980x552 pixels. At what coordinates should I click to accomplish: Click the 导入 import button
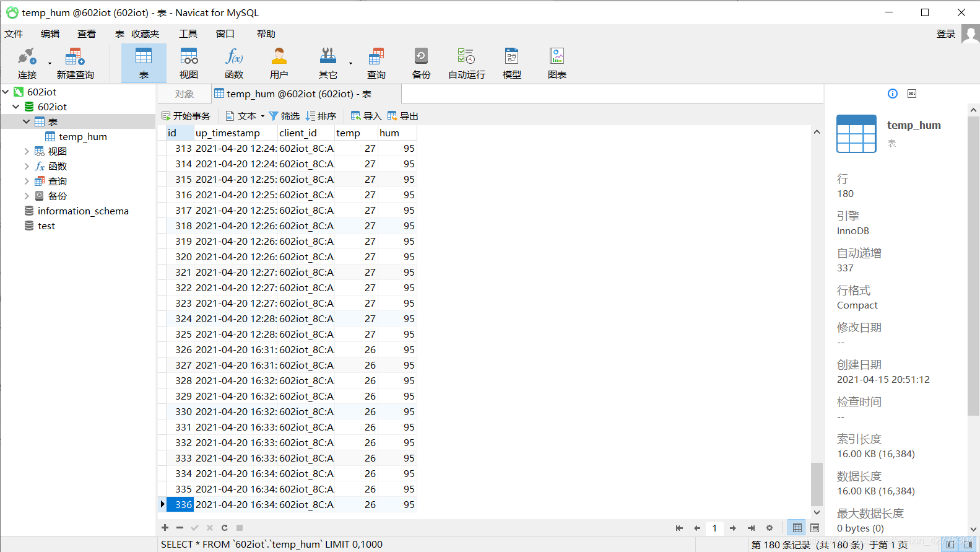(x=366, y=116)
